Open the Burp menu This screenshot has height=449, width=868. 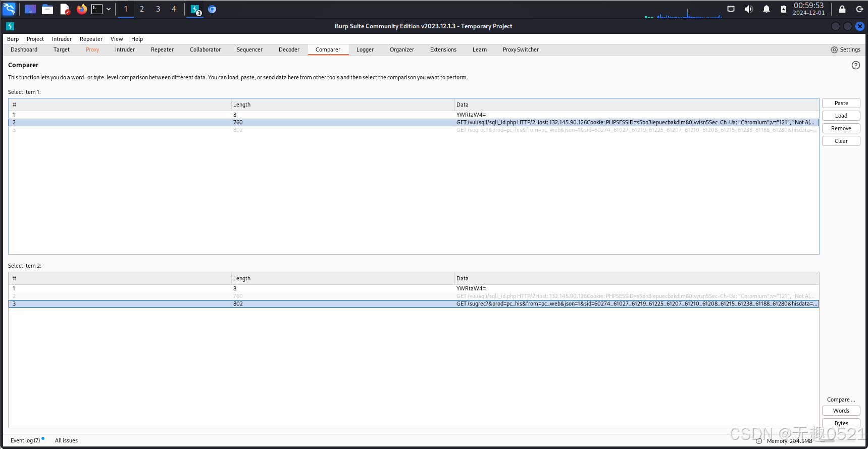(x=13, y=39)
